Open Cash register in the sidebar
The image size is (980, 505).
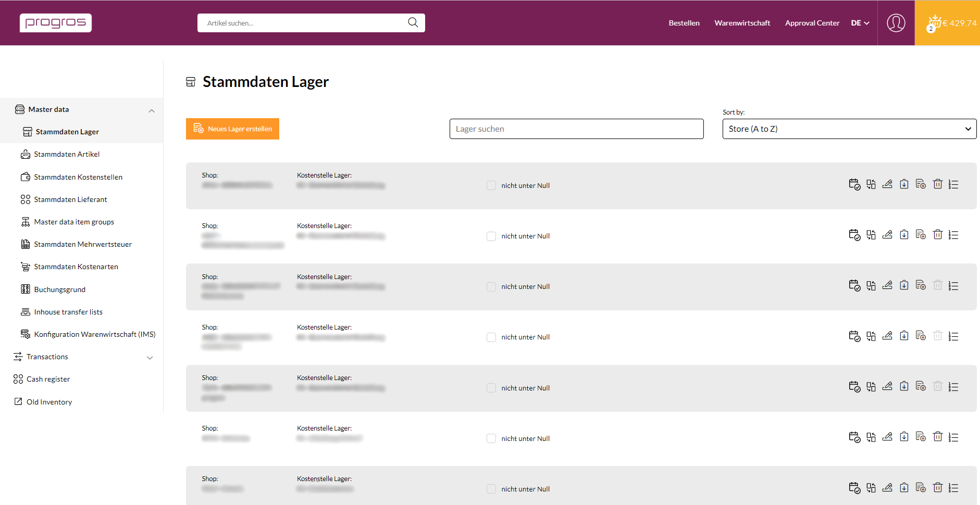pyautogui.click(x=48, y=379)
